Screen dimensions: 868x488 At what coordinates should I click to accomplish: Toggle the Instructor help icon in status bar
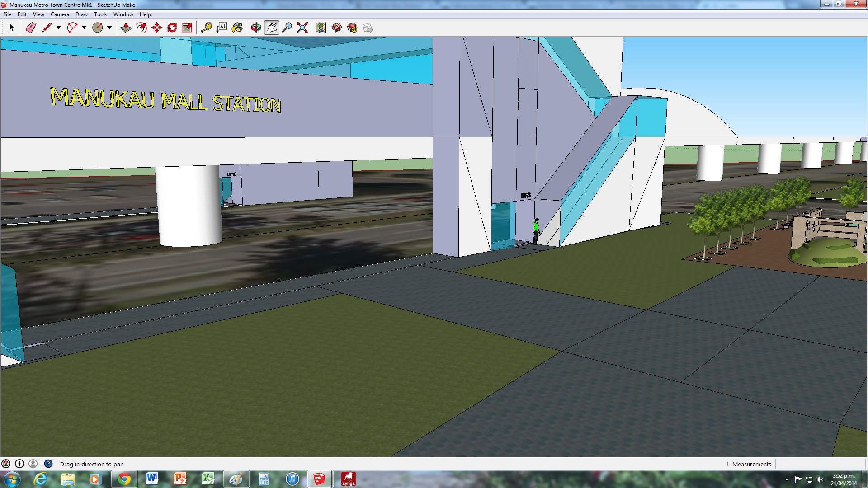48,464
